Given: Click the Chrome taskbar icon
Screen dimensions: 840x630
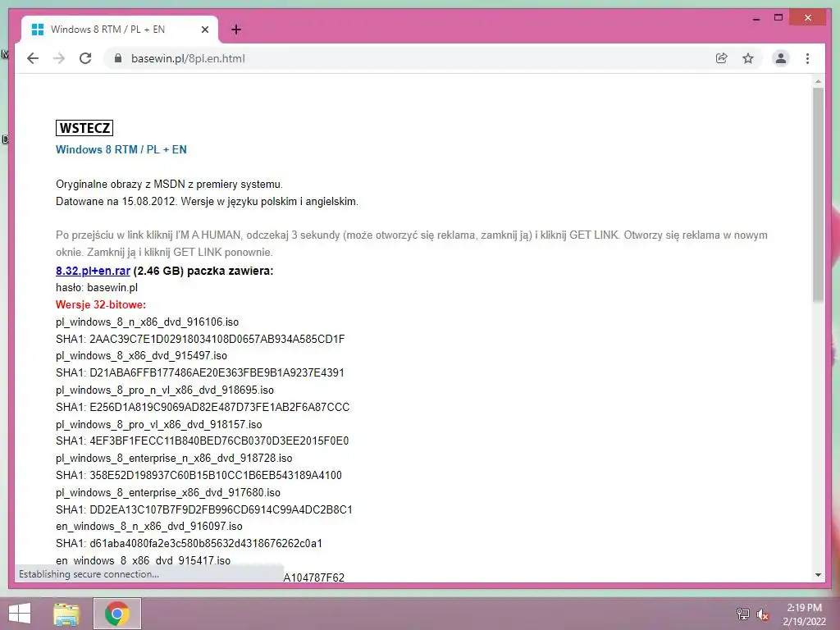Looking at the screenshot, I should click(116, 614).
